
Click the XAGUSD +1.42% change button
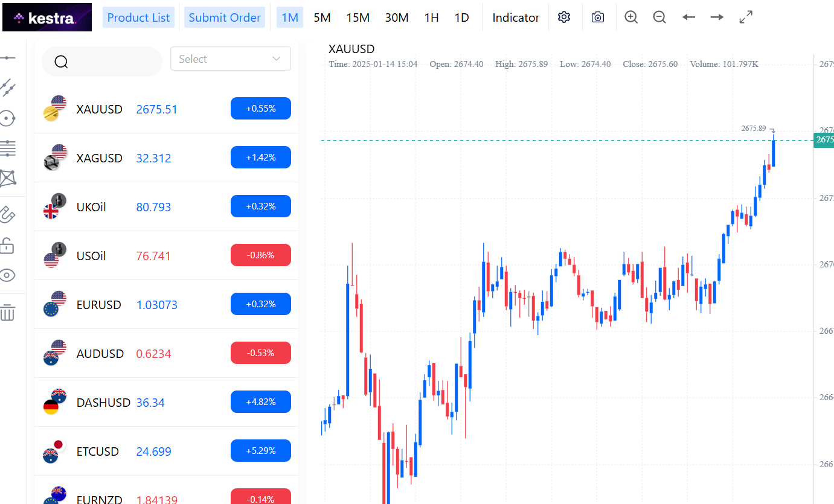tap(260, 158)
